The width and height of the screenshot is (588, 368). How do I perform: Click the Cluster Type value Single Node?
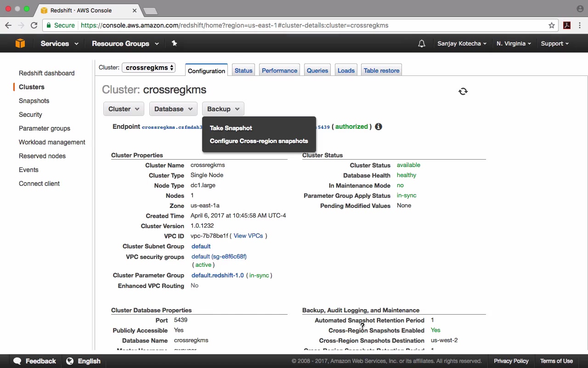click(x=207, y=175)
